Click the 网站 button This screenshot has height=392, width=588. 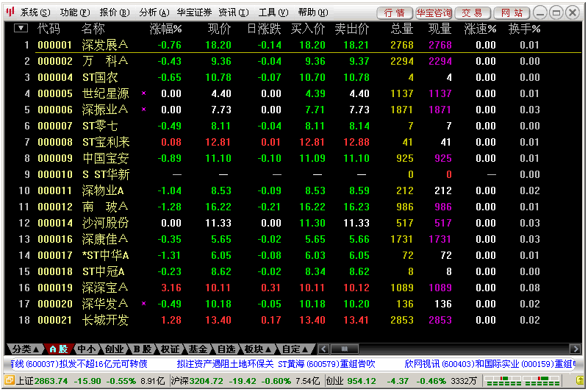click(512, 13)
